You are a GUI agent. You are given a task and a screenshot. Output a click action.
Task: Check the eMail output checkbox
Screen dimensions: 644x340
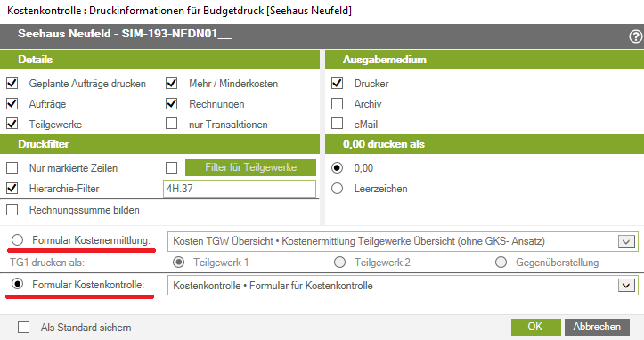point(338,124)
